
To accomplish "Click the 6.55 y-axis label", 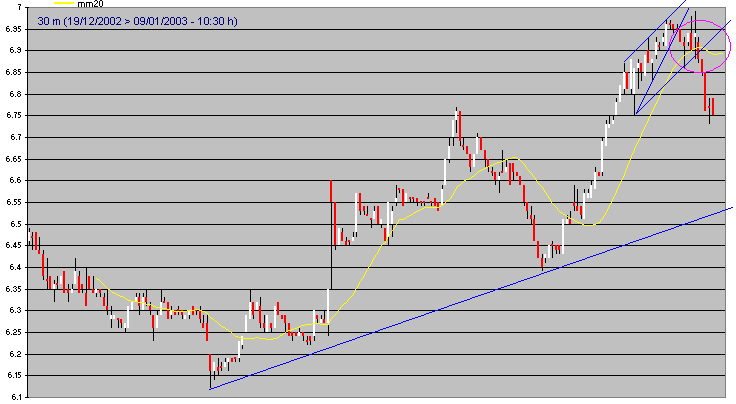I will click(x=14, y=203).
